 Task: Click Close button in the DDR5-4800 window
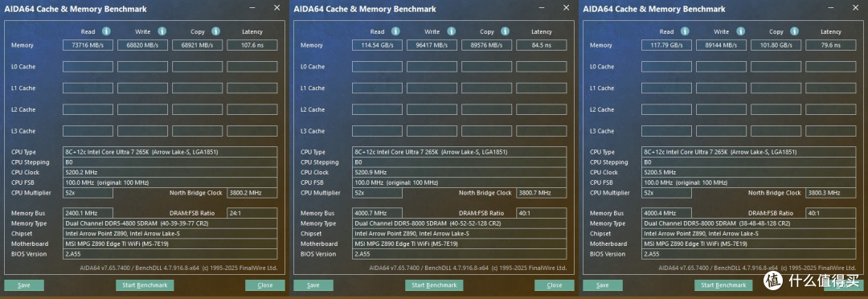pos(265,285)
